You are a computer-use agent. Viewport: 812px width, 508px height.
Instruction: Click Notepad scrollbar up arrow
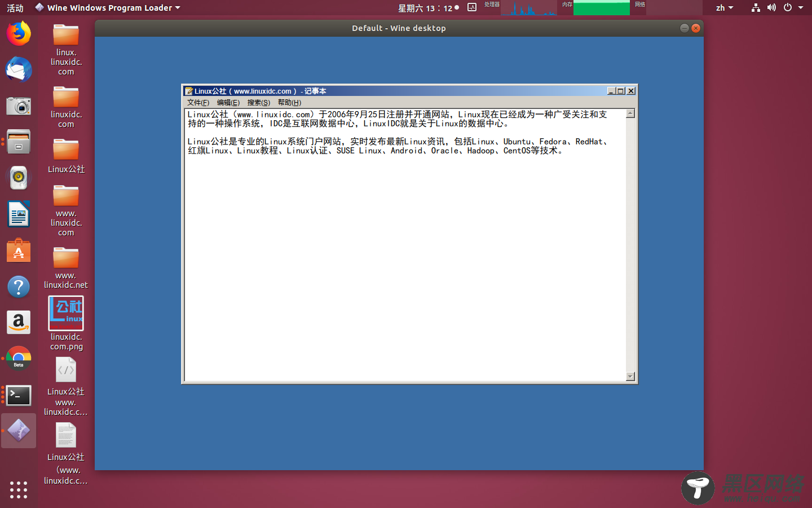click(630, 113)
